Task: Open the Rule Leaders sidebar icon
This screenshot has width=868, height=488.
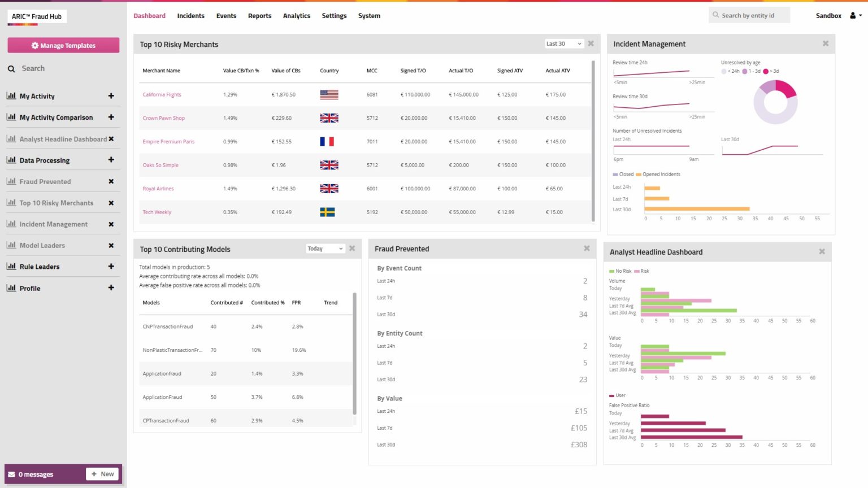Action: (12, 266)
